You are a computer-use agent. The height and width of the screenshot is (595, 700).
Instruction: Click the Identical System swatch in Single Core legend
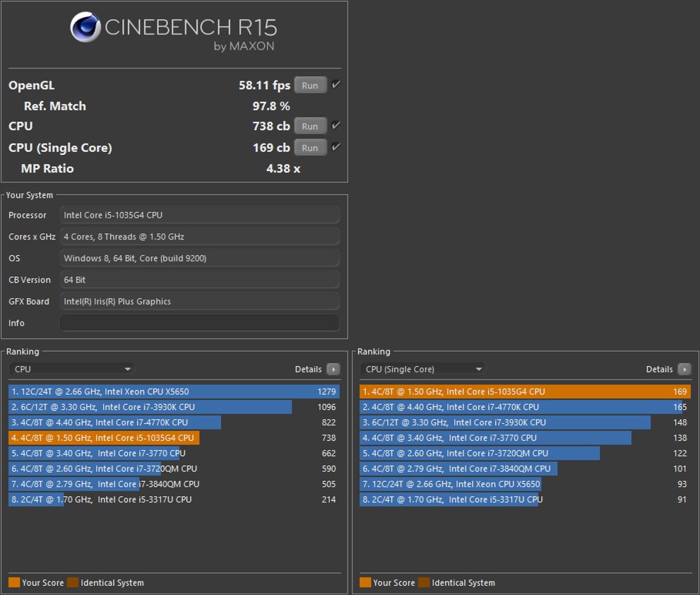(x=424, y=582)
